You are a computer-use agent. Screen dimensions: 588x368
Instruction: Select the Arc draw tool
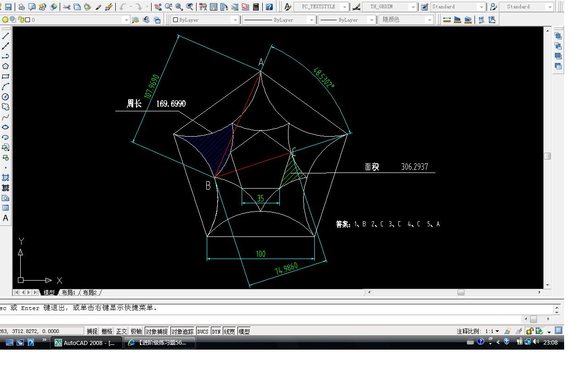[6, 86]
